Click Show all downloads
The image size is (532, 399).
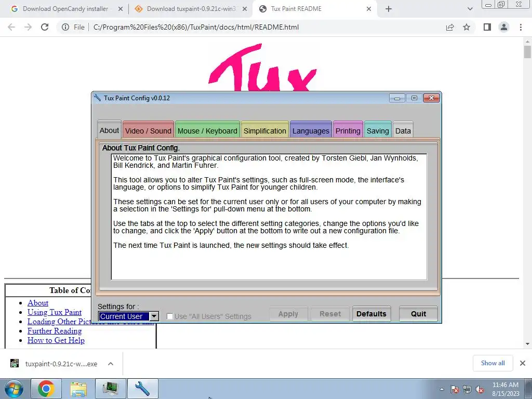(x=493, y=363)
